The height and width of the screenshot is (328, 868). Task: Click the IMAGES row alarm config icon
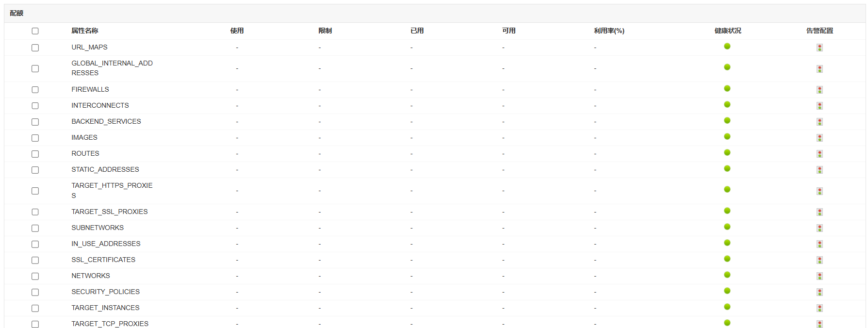click(819, 138)
